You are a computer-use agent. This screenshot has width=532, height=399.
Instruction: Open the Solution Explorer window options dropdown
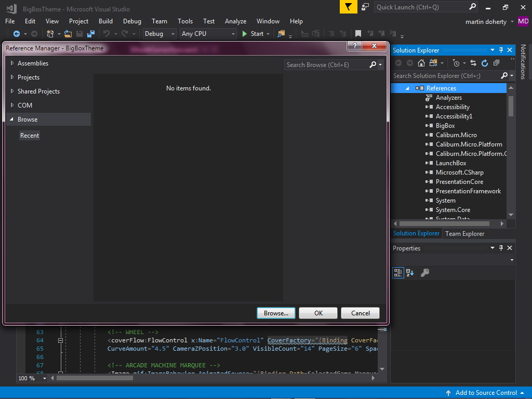[493, 50]
